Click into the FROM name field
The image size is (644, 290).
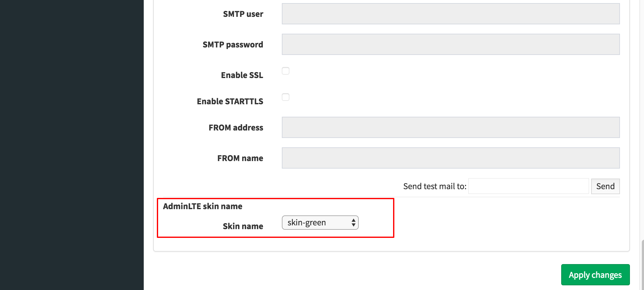pyautogui.click(x=451, y=158)
